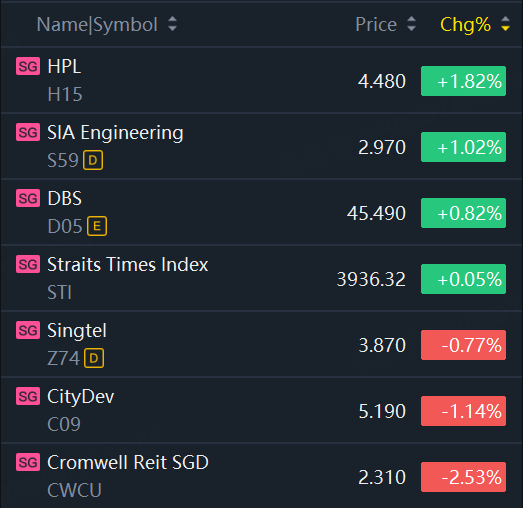Open the DBS stock row
This screenshot has width=523, height=508.
click(262, 212)
